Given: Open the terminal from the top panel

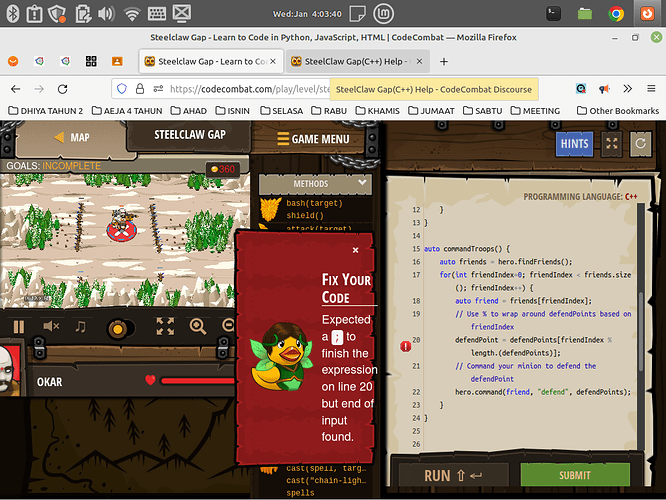Looking at the screenshot, I should 553,14.
